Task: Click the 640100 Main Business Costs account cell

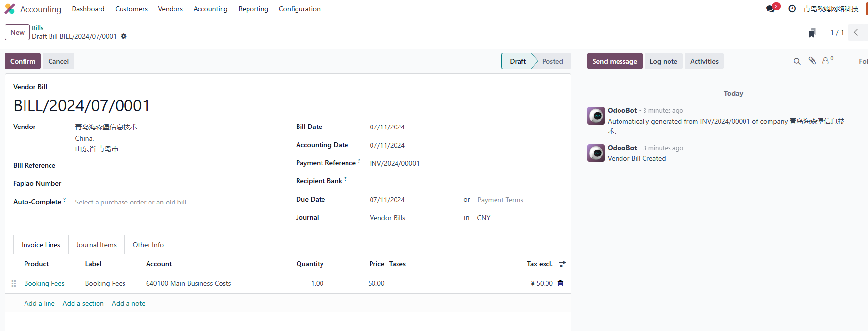Action: 188,283
